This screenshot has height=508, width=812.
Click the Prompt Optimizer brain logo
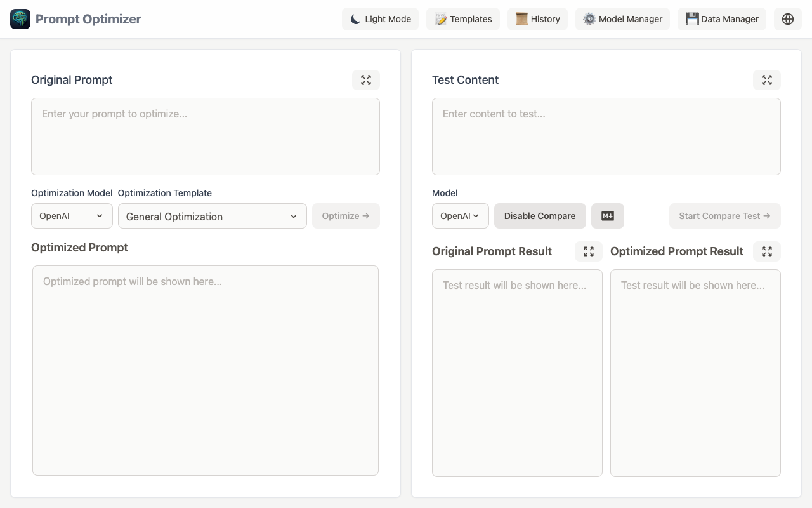tap(19, 19)
